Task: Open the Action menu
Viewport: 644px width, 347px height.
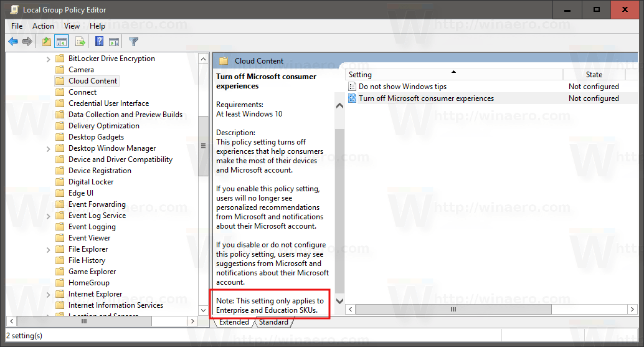Action: 43,26
